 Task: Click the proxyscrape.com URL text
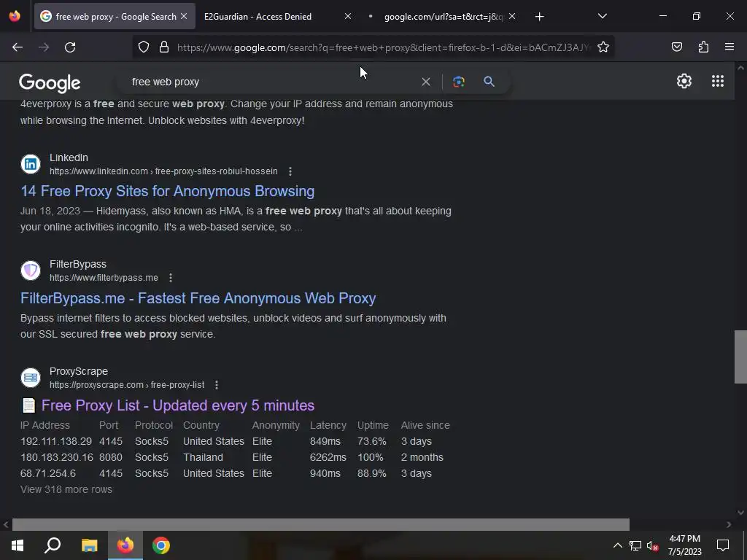[x=127, y=385]
